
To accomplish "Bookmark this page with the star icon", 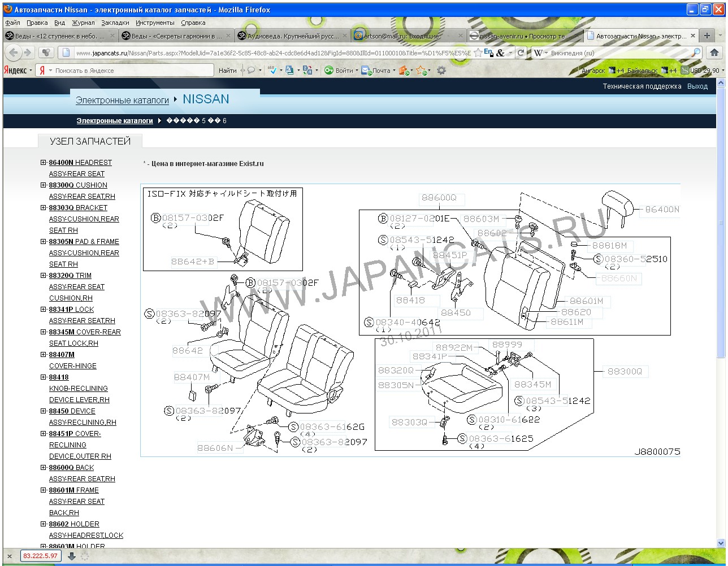I will coord(478,53).
